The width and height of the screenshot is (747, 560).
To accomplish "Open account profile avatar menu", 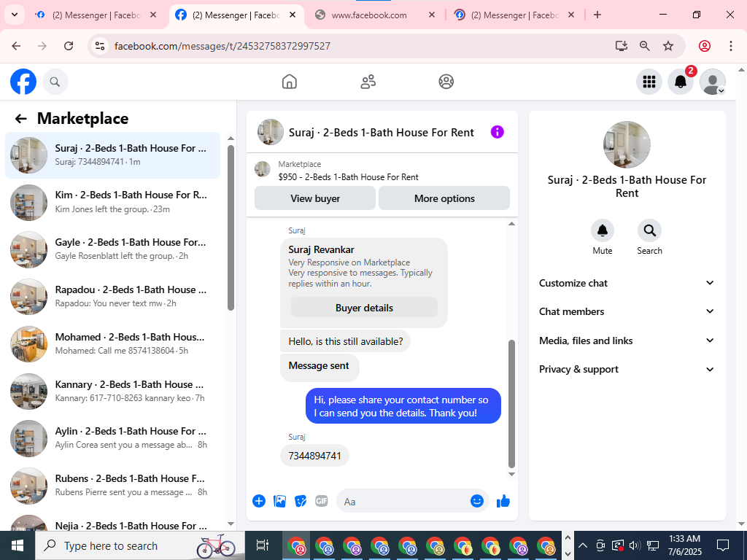I will pos(712,82).
